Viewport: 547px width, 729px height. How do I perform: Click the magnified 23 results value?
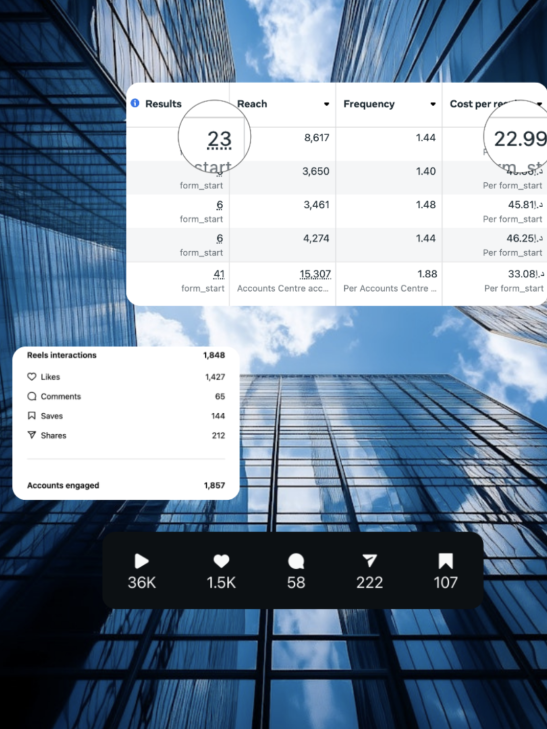[219, 139]
